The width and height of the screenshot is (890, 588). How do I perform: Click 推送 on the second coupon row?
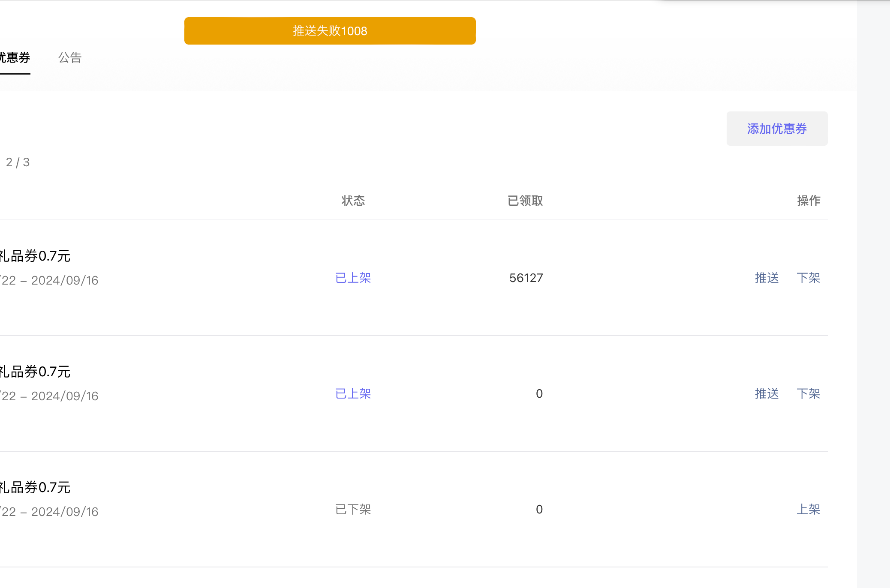coord(766,393)
